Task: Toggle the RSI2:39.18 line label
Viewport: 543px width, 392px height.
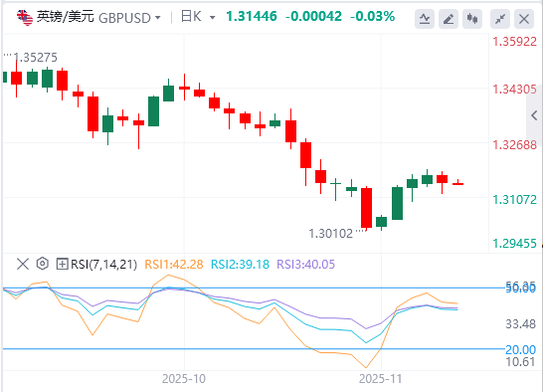Action: (x=240, y=265)
